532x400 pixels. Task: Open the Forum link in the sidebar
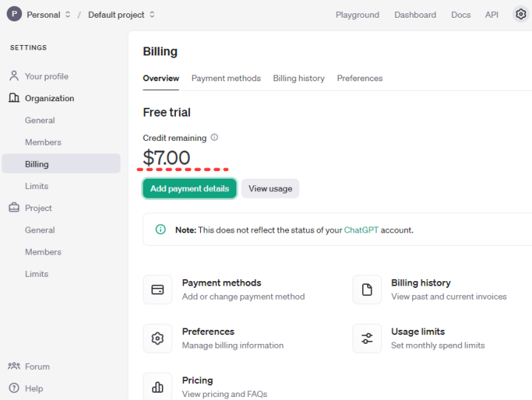37,367
